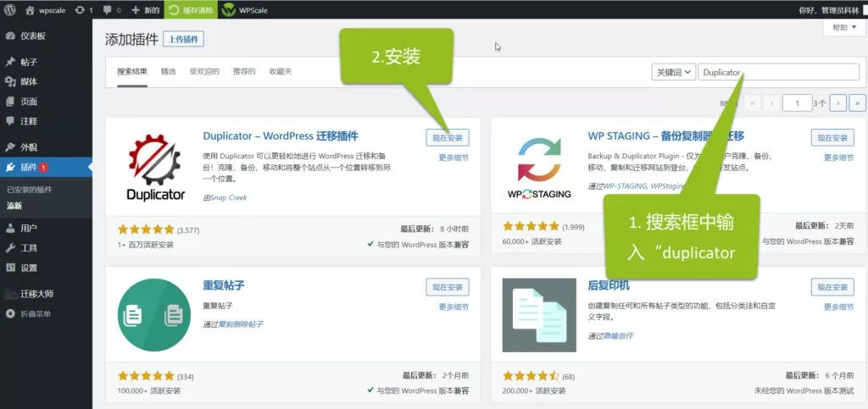This screenshot has width=868, height=409.
Task: Click 后复印机 star rating (68)
Action: (531, 376)
